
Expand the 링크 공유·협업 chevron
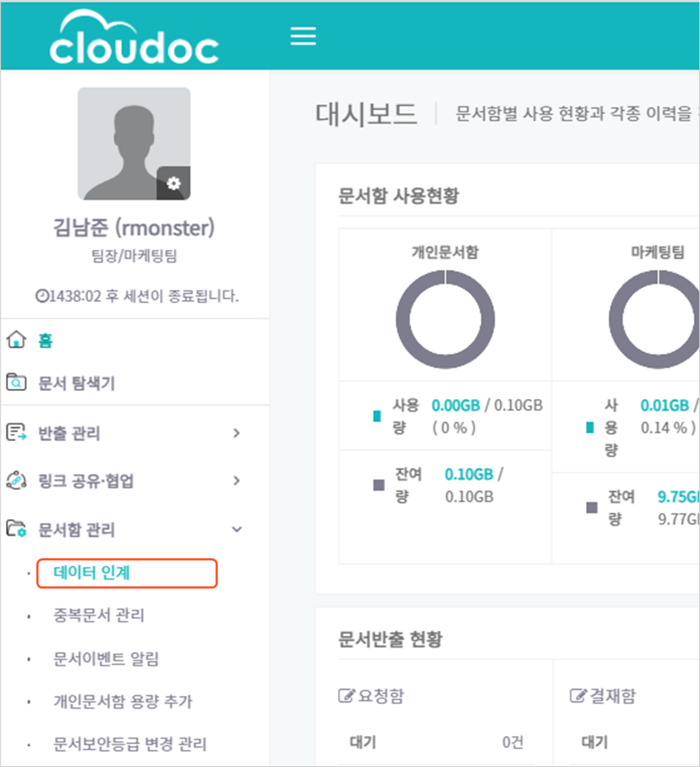237,480
